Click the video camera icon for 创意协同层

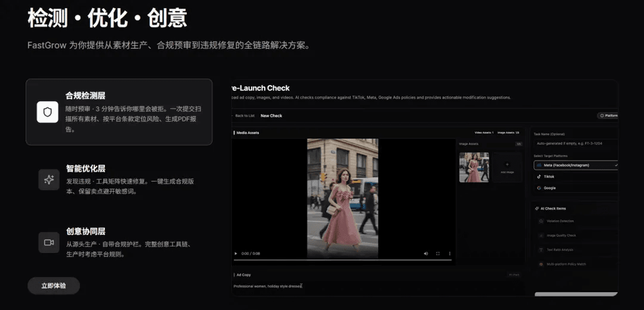48,242
